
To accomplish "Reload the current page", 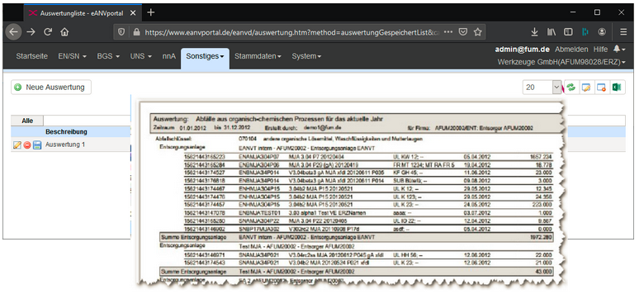I will (48, 32).
